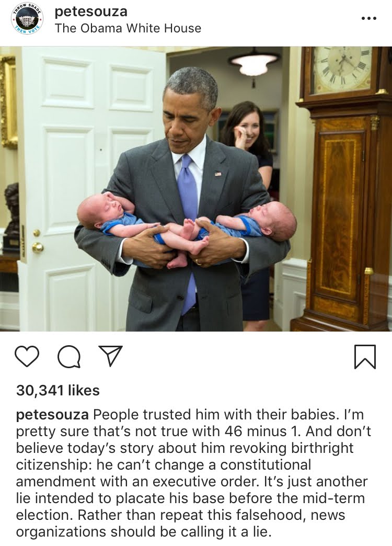Image resolution: width=392 pixels, height=546 pixels.
Task: Share the post with the paper plane icon
Action: (110, 356)
